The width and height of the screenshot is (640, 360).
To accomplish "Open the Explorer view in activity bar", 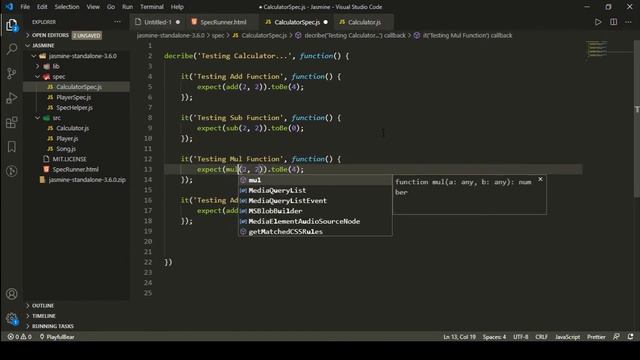I will pyautogui.click(x=11, y=25).
